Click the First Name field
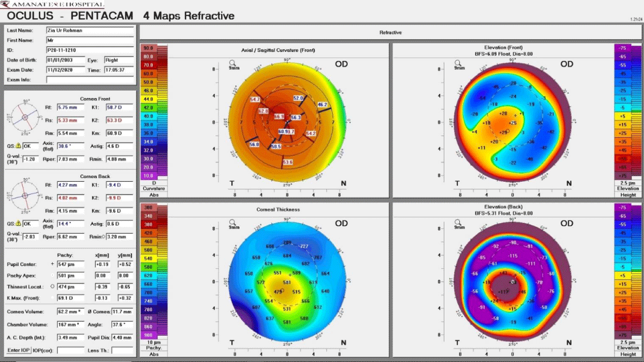Image resolution: width=644 pixels, height=362 pixels. tap(90, 40)
